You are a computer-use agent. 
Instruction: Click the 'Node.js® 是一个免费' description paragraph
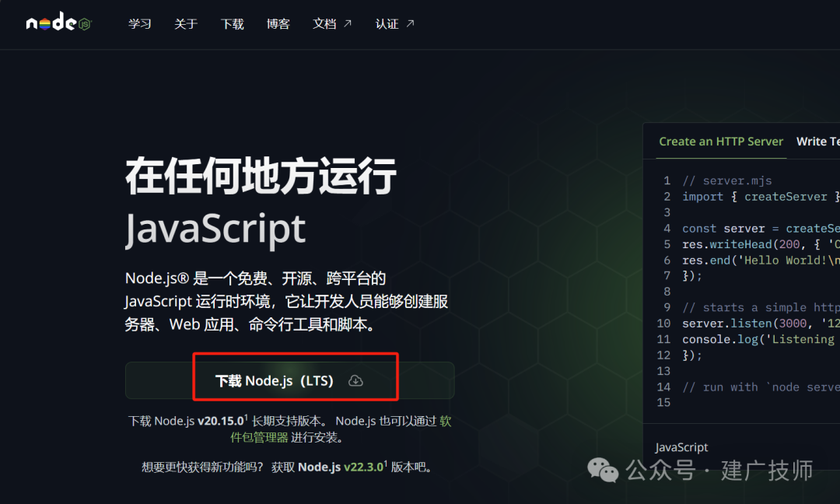click(x=286, y=301)
